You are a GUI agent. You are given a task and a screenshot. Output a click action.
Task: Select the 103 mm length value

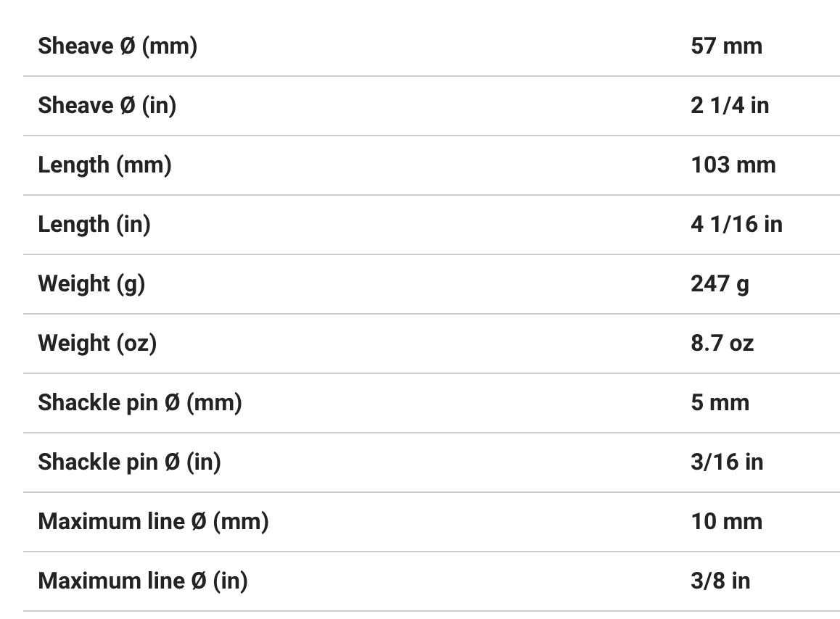(x=733, y=165)
